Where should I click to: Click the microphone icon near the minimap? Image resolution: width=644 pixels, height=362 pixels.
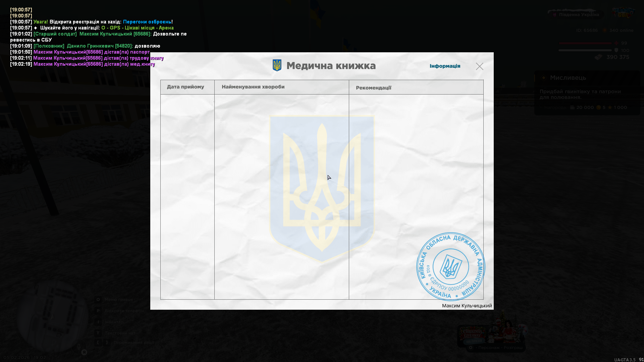coord(79,347)
